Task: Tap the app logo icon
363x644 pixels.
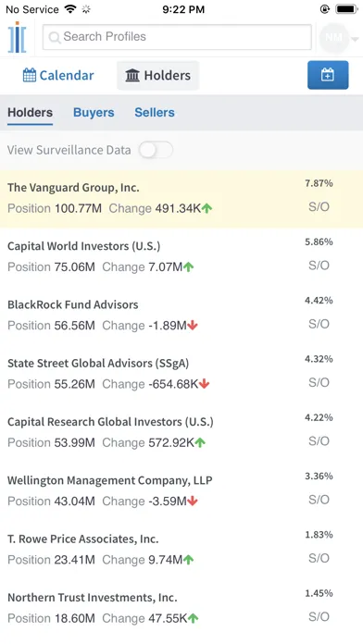Action: pyautogui.click(x=18, y=38)
